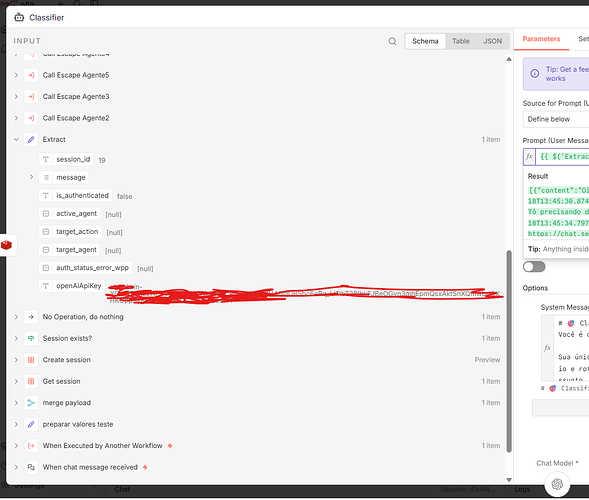Click the System Message text area
Image resolution: width=589 pixels, height=500 pixels.
(x=571, y=348)
